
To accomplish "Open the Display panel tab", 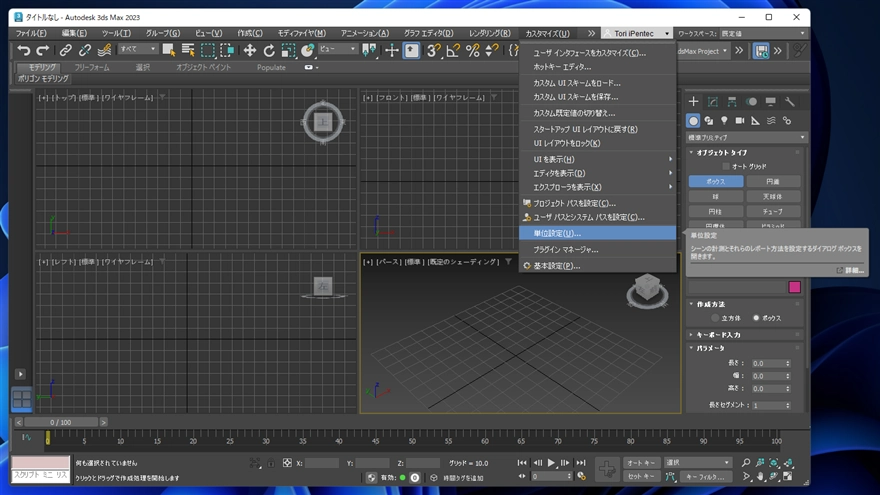I will pyautogui.click(x=771, y=102).
